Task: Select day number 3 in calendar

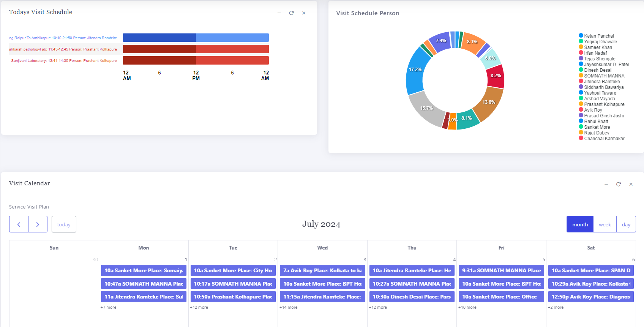Action: [365, 259]
